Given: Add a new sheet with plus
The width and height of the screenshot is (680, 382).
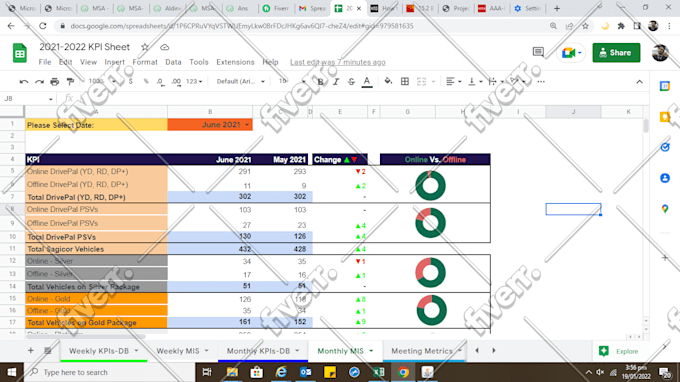Looking at the screenshot, I should (x=30, y=350).
